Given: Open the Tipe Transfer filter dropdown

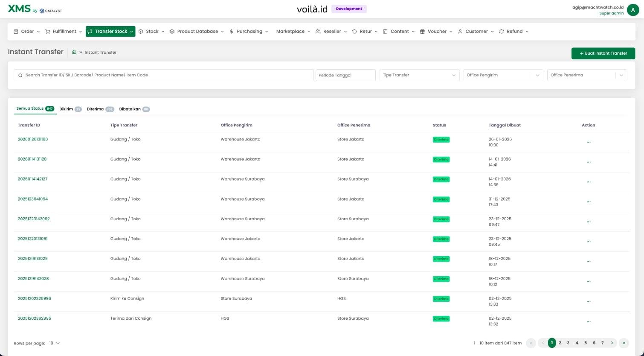Looking at the screenshot, I should (x=419, y=75).
